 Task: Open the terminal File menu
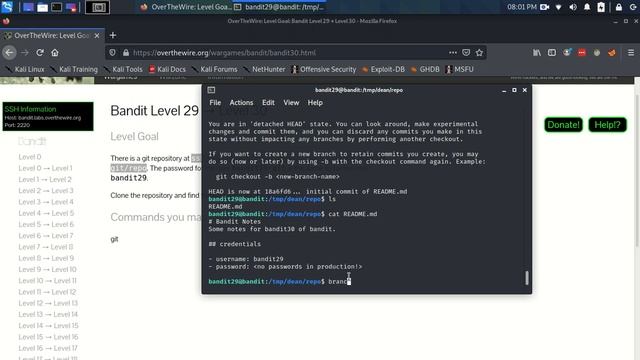[x=215, y=103]
